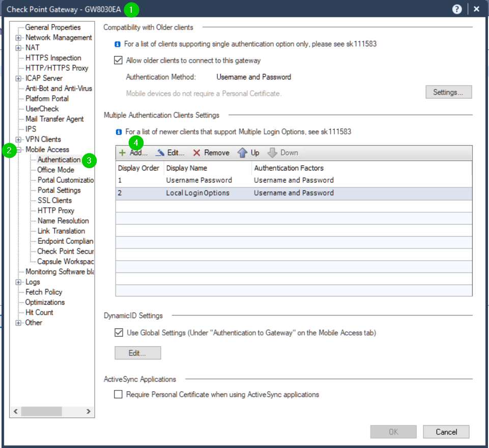The width and height of the screenshot is (489, 448).
Task: Click the green plus Add icon
Action: tap(122, 153)
